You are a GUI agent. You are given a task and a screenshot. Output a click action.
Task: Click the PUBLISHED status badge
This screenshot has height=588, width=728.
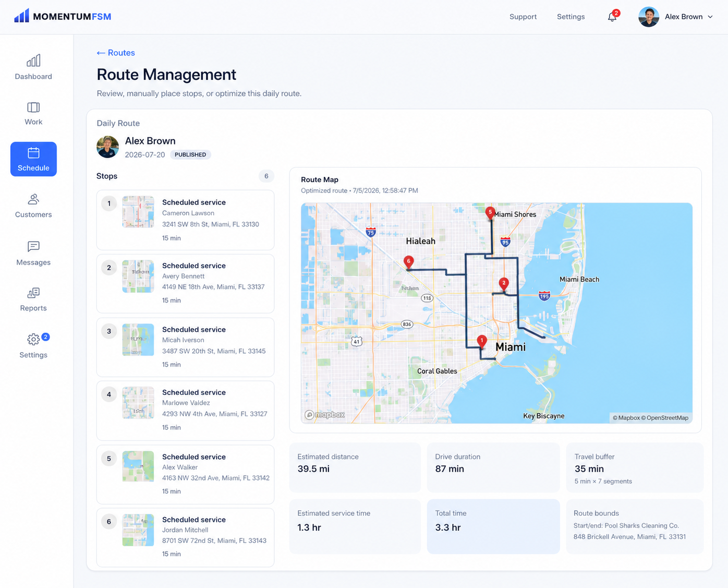coord(190,154)
